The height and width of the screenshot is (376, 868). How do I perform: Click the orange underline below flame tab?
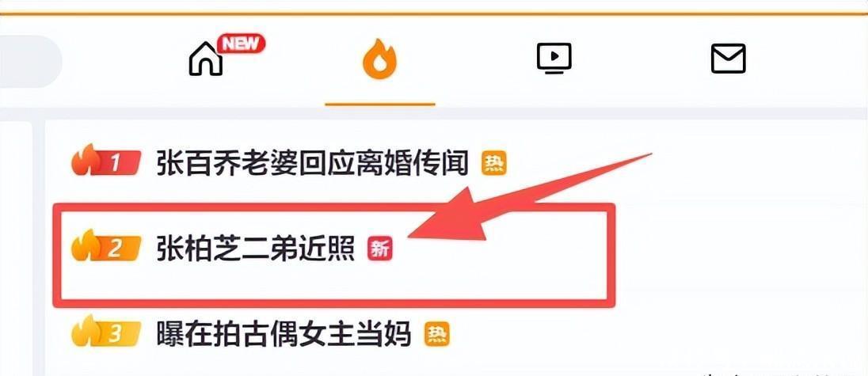(380, 104)
